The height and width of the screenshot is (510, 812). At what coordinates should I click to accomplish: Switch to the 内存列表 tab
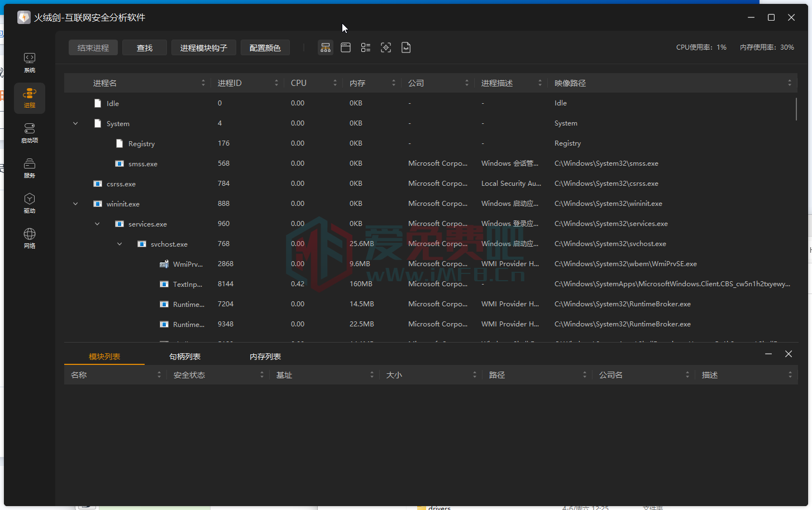pos(265,357)
